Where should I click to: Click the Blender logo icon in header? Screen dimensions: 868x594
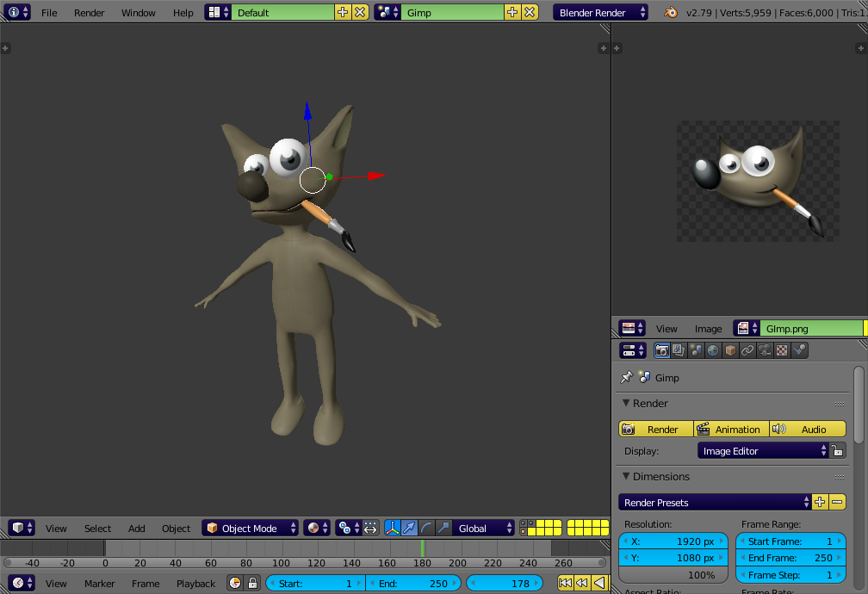click(x=670, y=12)
